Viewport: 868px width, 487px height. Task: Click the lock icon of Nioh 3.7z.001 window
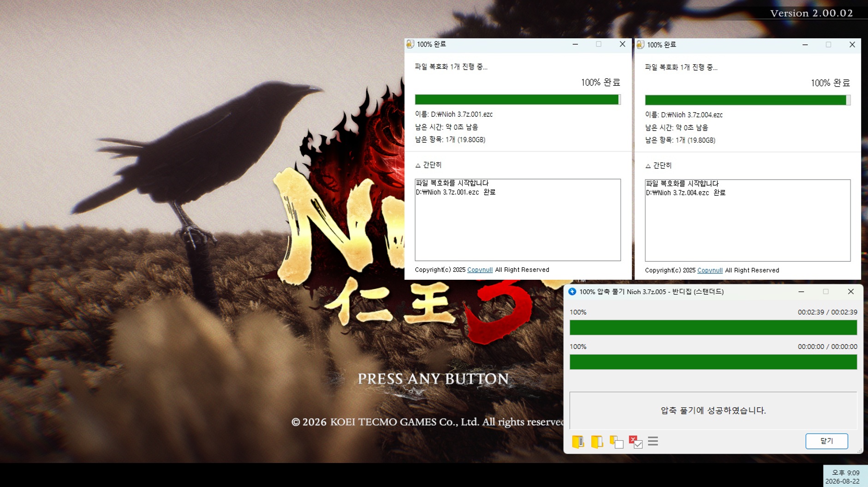(410, 44)
